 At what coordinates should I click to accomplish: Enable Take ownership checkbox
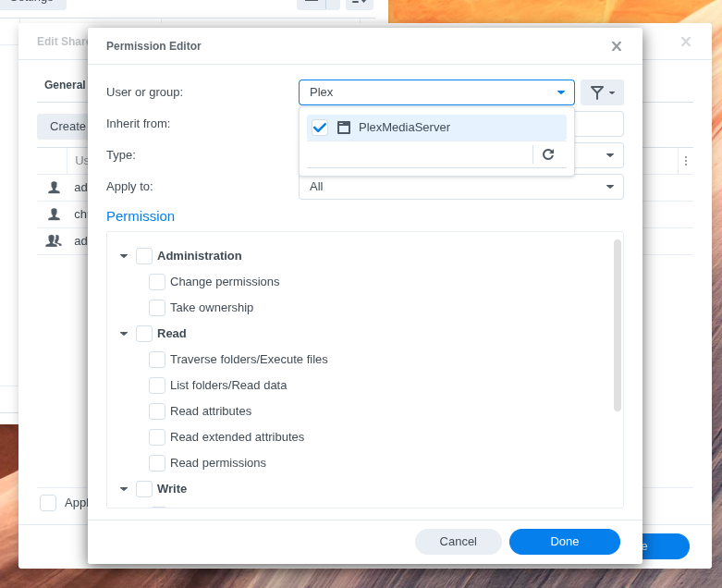[157, 308]
